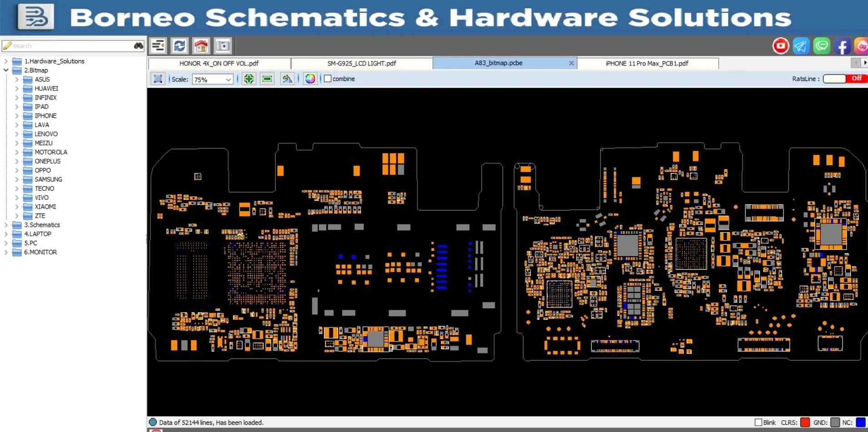Go to the Home screen icon
The height and width of the screenshot is (432, 868).
tap(201, 46)
